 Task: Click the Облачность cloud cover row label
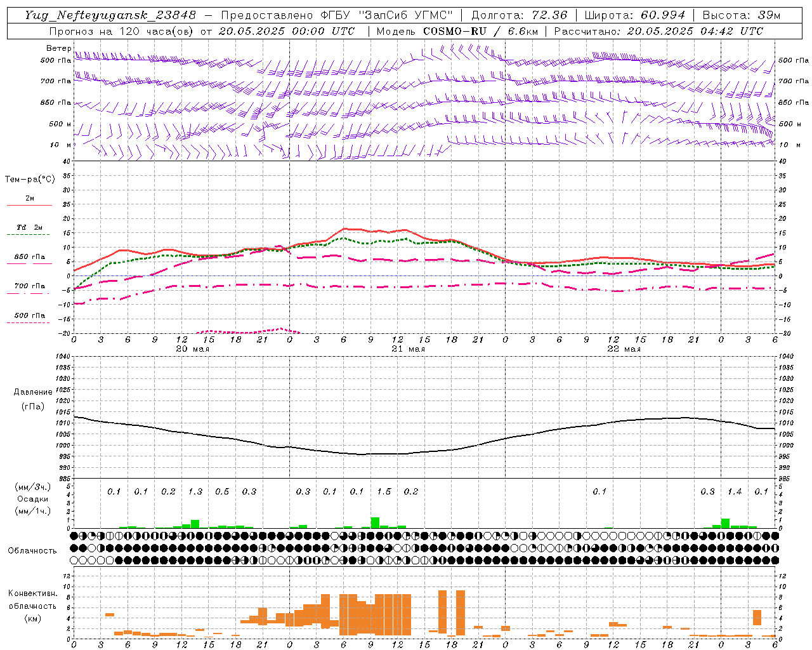pyautogui.click(x=32, y=551)
